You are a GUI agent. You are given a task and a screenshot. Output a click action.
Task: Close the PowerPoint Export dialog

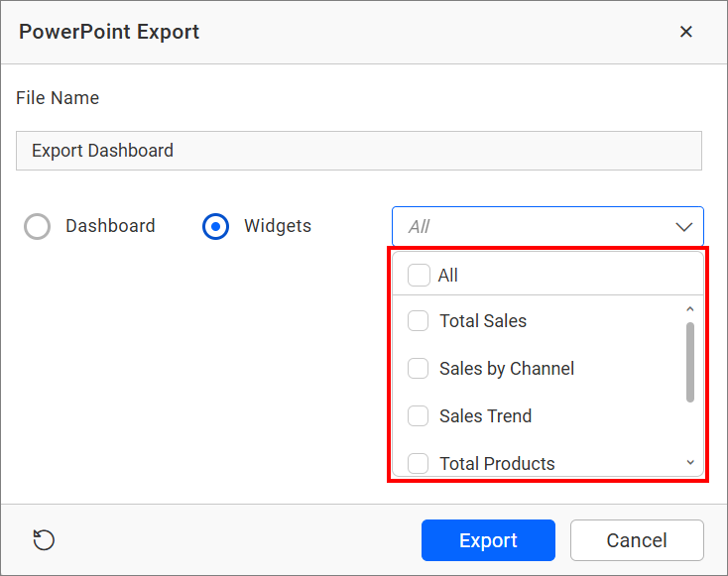pyautogui.click(x=685, y=32)
